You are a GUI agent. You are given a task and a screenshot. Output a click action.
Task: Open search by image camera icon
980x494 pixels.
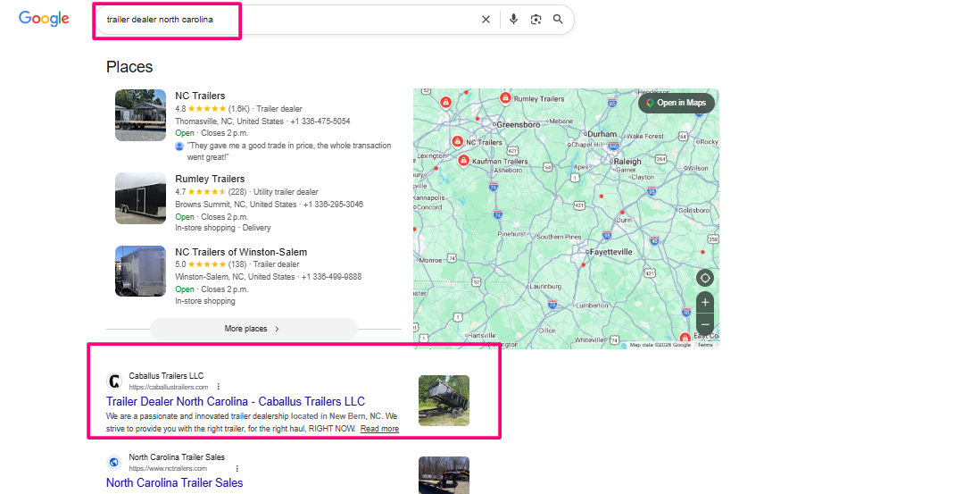(x=536, y=20)
